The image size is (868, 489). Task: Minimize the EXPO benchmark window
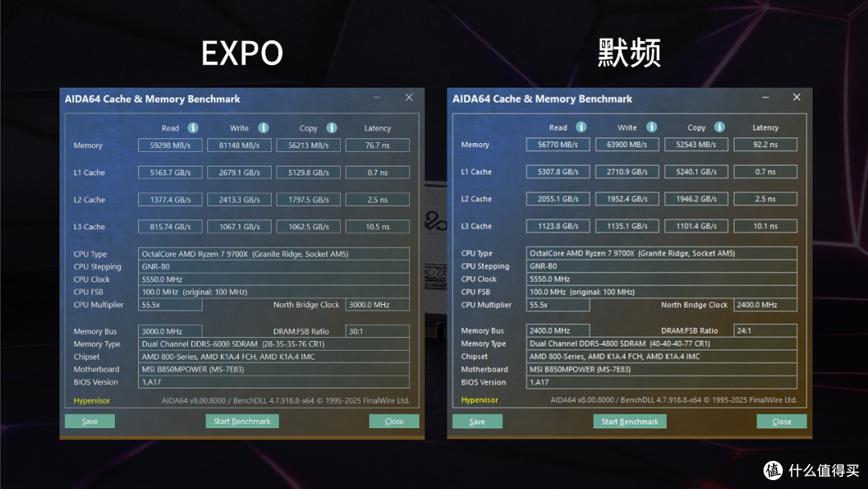point(377,97)
